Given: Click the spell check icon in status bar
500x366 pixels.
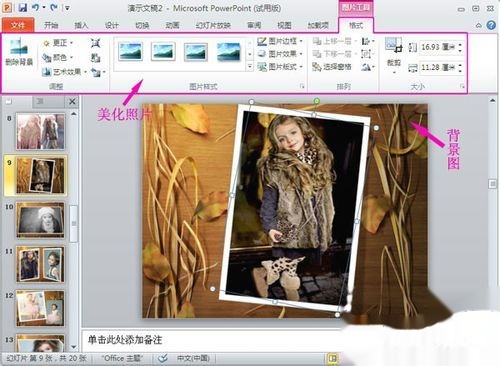Looking at the screenshot, I should (x=163, y=359).
